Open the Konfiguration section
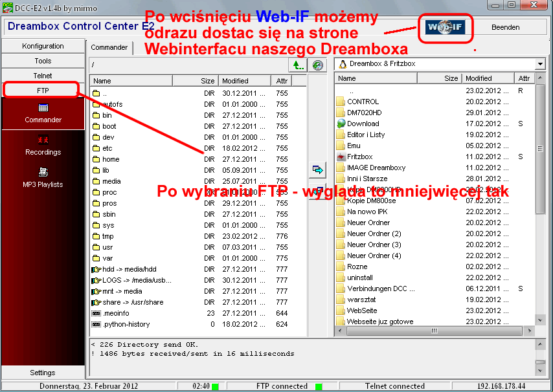This screenshot has width=553, height=392. coord(43,46)
